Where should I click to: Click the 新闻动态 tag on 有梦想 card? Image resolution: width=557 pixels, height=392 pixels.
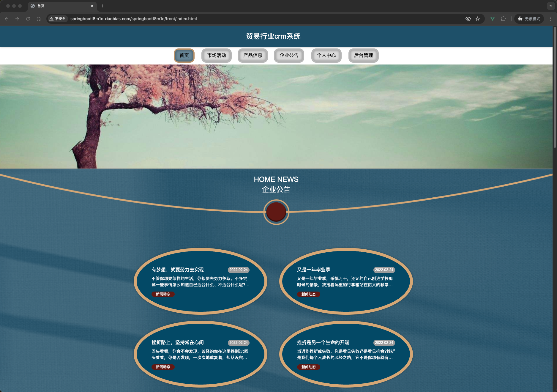[x=163, y=294]
